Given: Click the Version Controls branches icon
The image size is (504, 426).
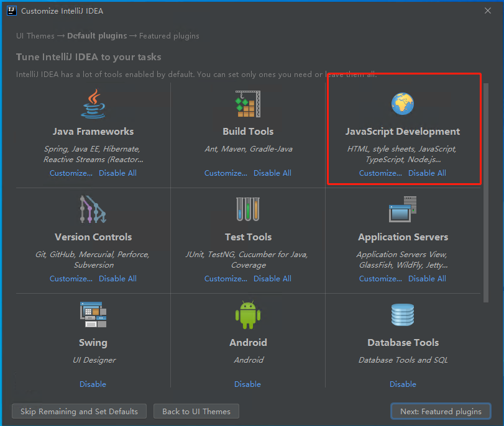Looking at the screenshot, I should (93, 209).
